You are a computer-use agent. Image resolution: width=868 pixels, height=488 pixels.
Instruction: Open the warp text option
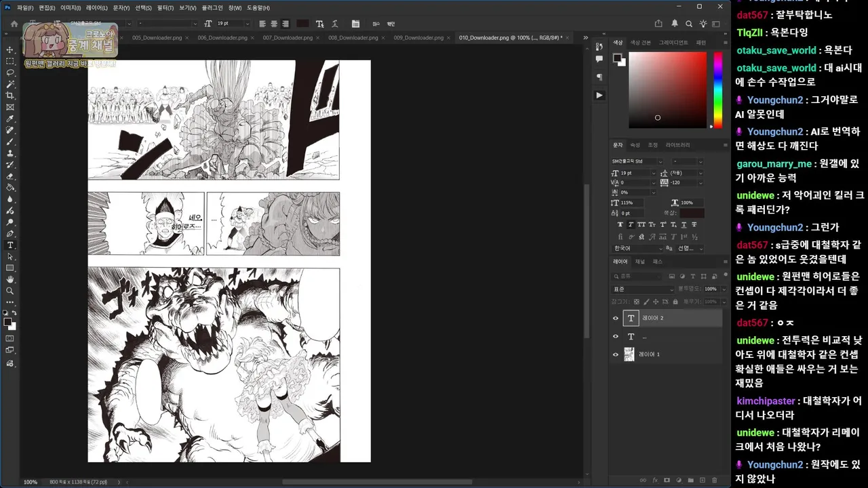335,24
